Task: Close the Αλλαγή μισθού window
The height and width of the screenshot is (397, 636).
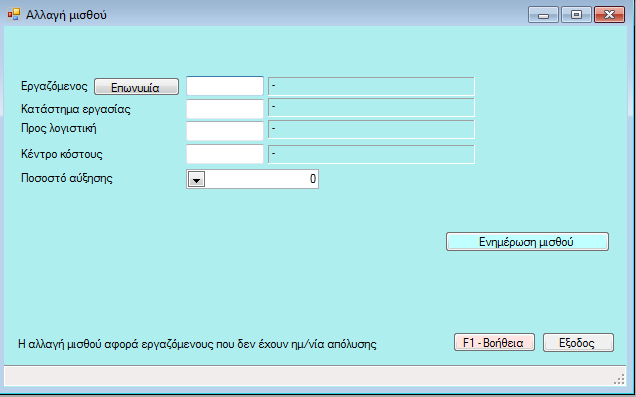Action: click(609, 15)
